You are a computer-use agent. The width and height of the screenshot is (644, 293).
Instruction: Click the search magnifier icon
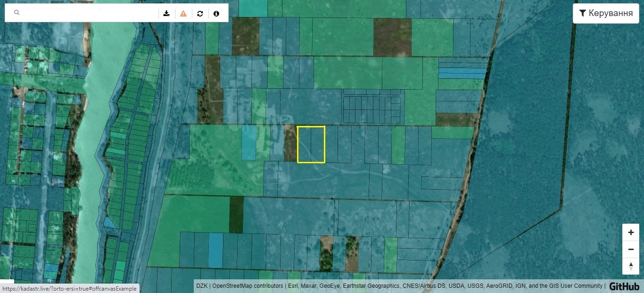tap(17, 13)
